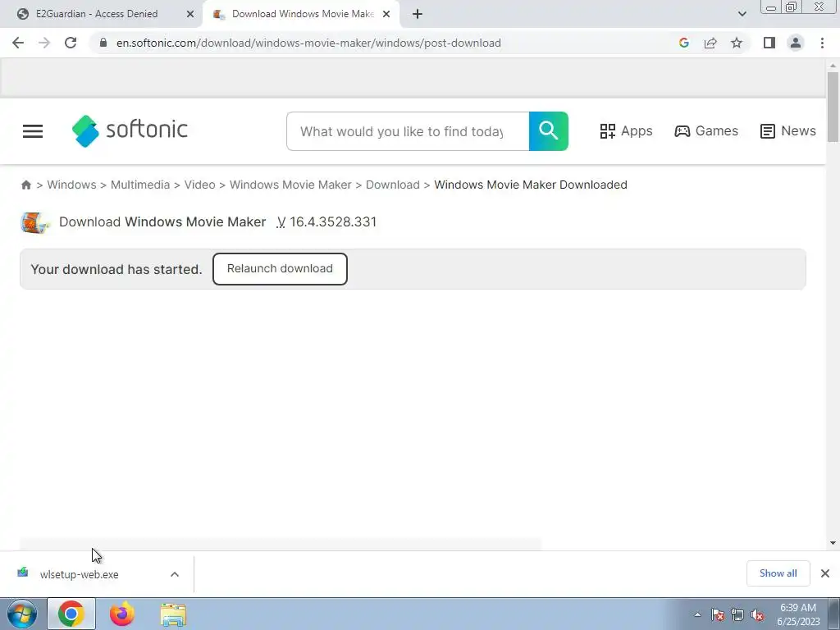Click the home breadcrumb icon

coord(25,185)
